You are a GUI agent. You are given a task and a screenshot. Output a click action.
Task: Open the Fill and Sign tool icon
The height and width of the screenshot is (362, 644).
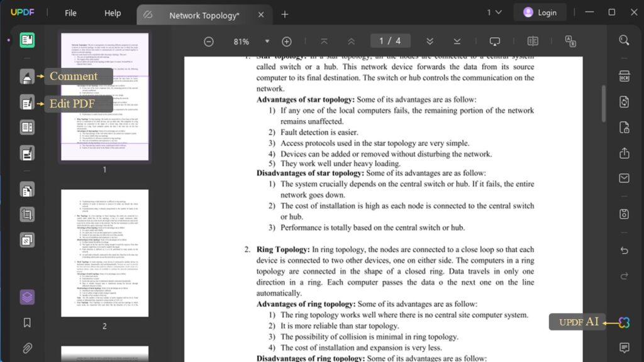pyautogui.click(x=27, y=153)
